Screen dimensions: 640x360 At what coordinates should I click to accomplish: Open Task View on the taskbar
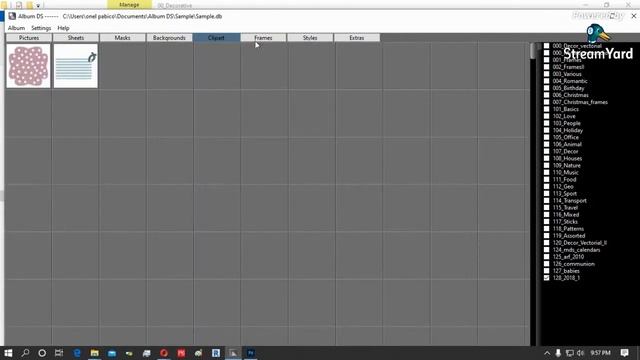point(59,353)
